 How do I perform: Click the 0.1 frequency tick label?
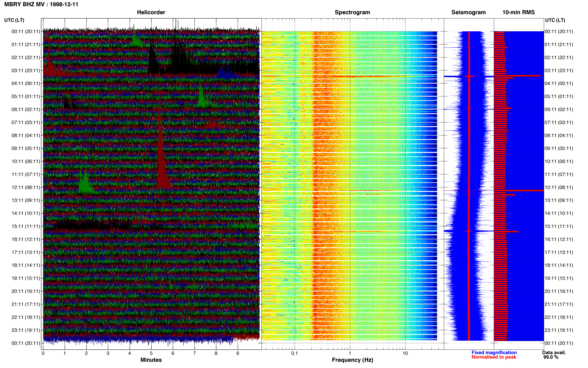pyautogui.click(x=295, y=353)
